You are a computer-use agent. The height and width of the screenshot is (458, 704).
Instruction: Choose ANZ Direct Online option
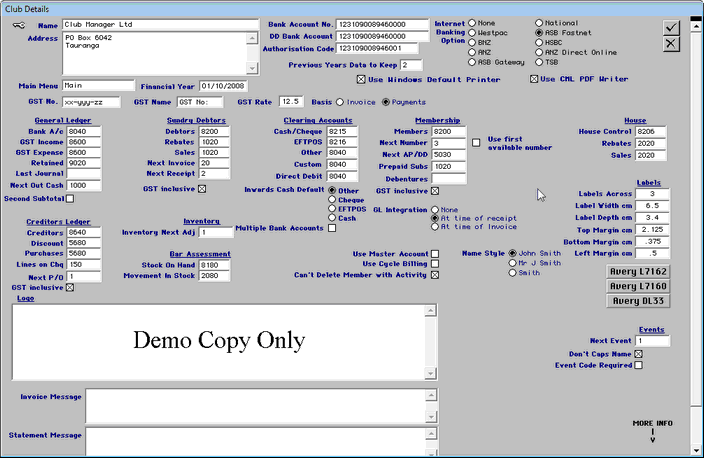point(539,52)
